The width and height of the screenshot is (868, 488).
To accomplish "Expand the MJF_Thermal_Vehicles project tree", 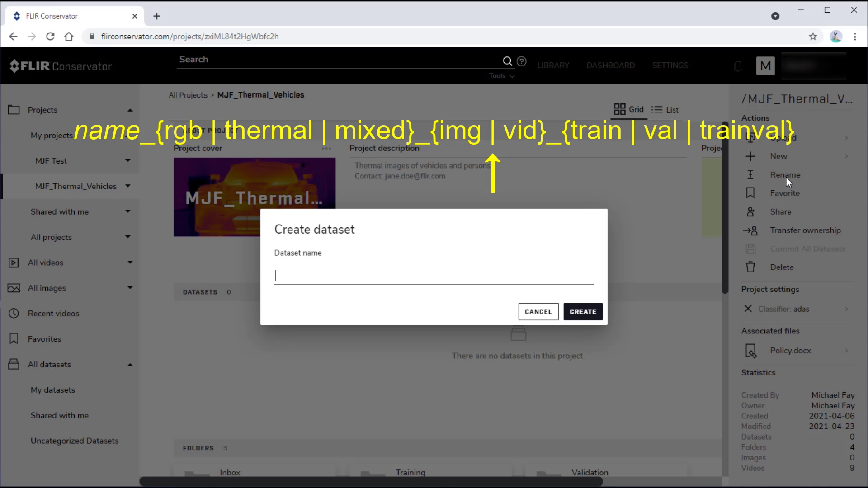I will 127,186.
